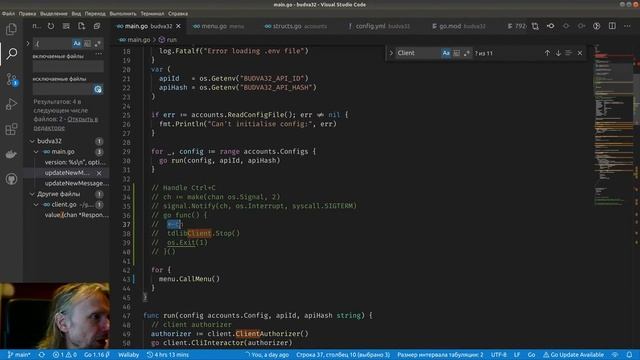Switch to the structs.go tab
640x360 pixels.
point(296,26)
